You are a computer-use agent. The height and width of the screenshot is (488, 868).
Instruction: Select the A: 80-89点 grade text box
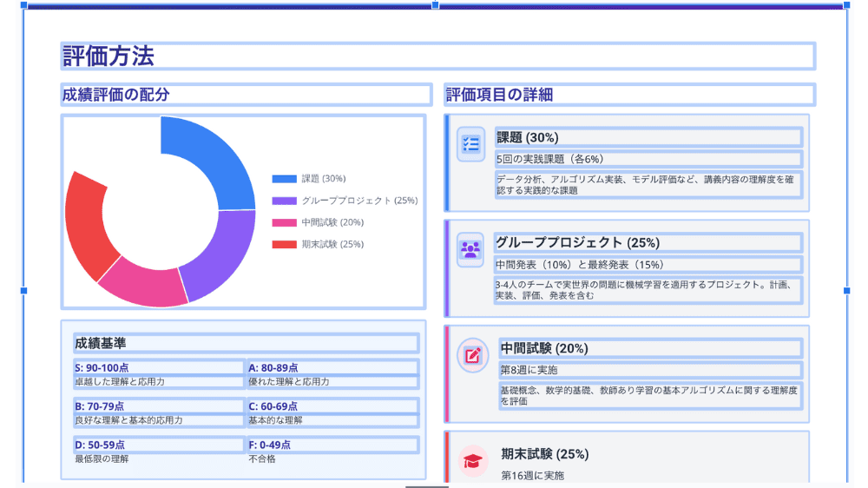[x=332, y=367]
